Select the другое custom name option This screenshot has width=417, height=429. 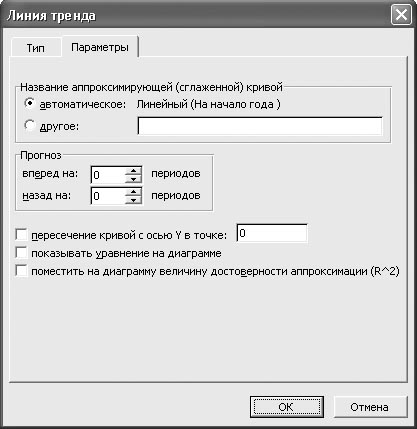[30, 126]
